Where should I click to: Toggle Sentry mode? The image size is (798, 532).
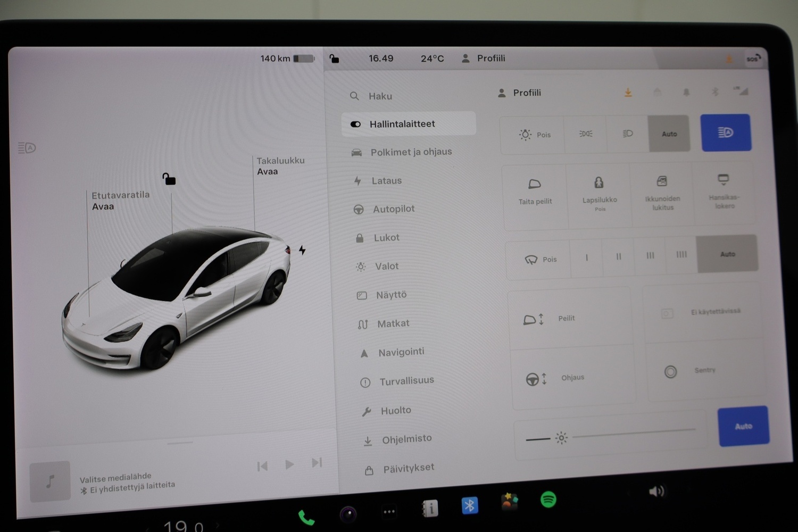(706, 371)
